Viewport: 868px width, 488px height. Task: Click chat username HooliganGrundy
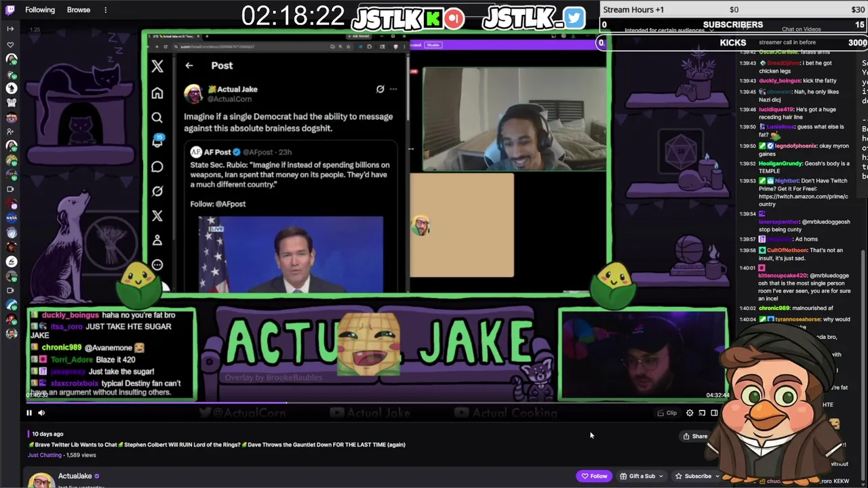coord(780,163)
